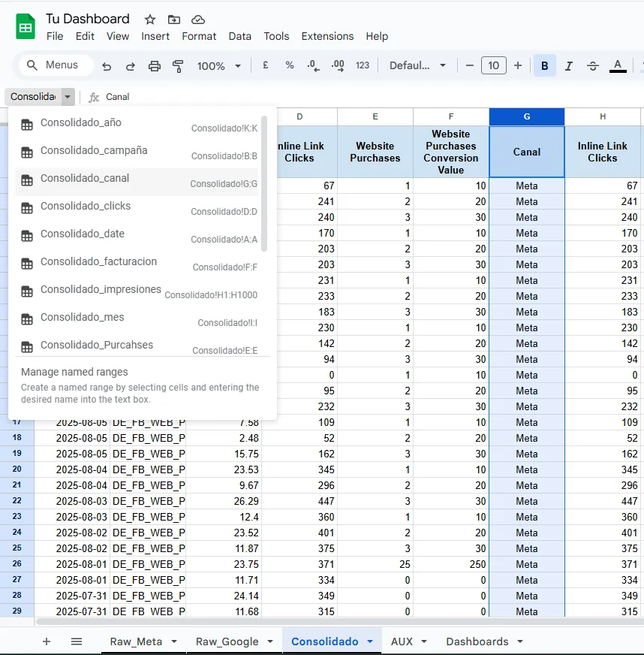The width and height of the screenshot is (644, 655).
Task: Collapse the name box dropdown arrow
Action: point(68,97)
